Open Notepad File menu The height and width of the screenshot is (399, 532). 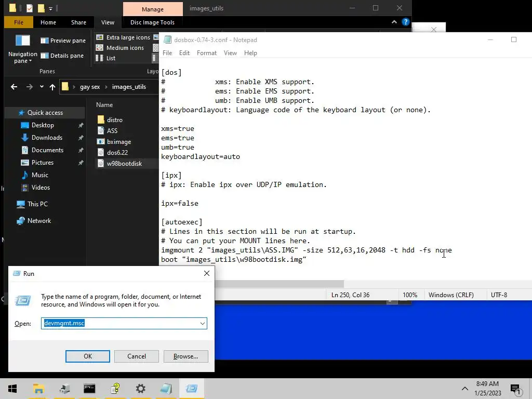[167, 53]
